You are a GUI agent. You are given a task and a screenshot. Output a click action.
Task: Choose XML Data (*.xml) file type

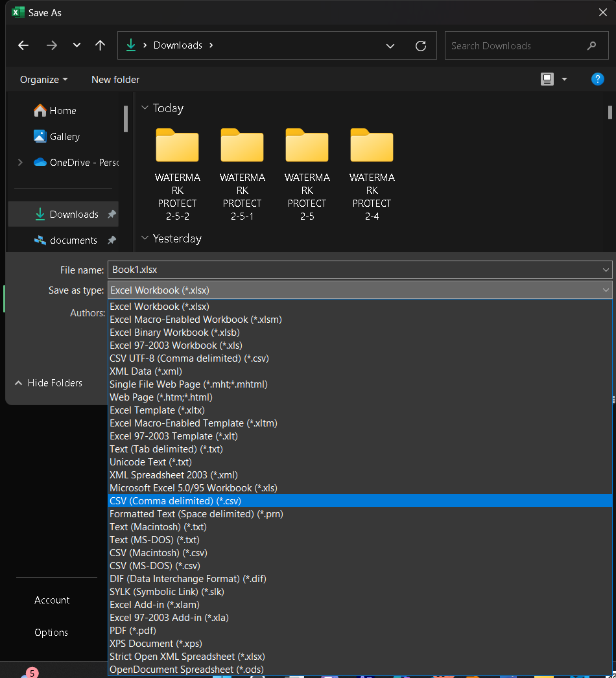click(x=360, y=371)
